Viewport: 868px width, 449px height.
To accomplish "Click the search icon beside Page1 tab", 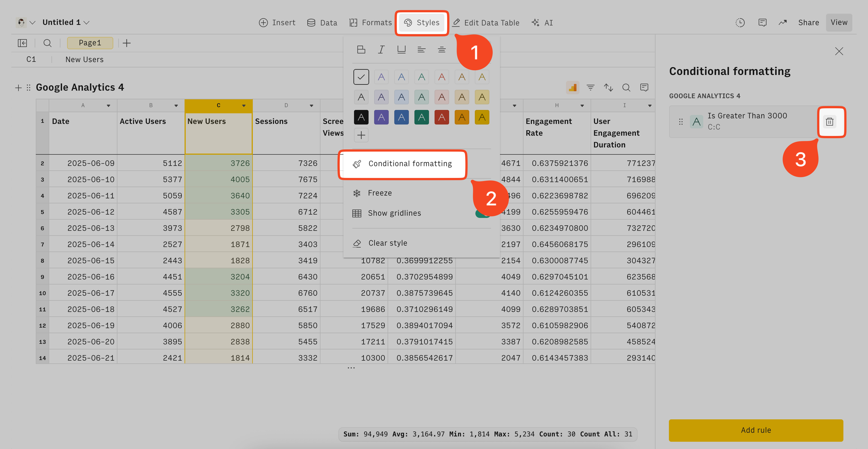I will click(48, 43).
